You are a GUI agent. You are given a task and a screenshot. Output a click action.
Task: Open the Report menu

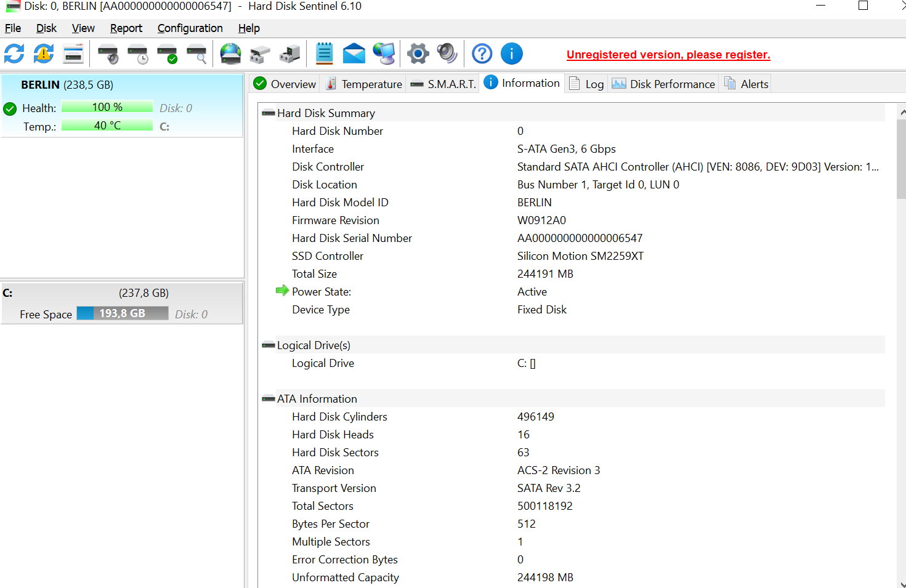(126, 28)
